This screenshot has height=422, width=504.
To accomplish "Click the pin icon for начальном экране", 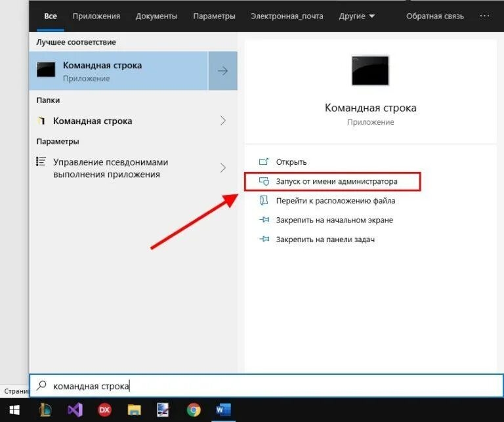I will (264, 220).
